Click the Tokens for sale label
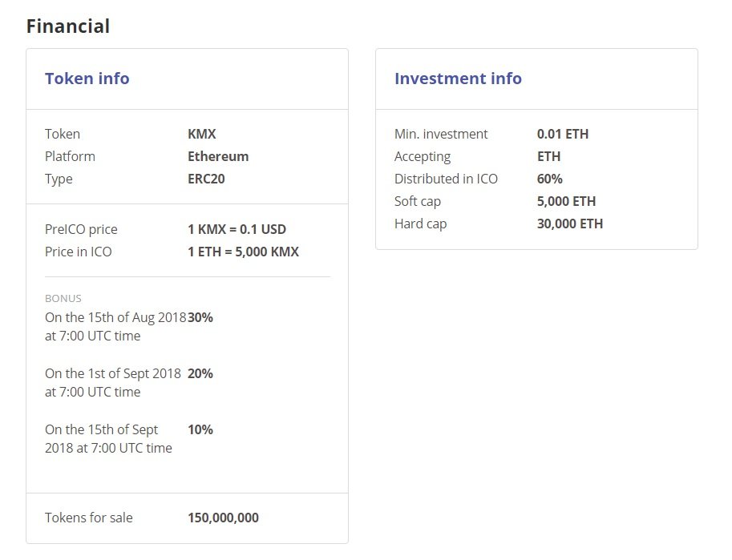 point(89,518)
